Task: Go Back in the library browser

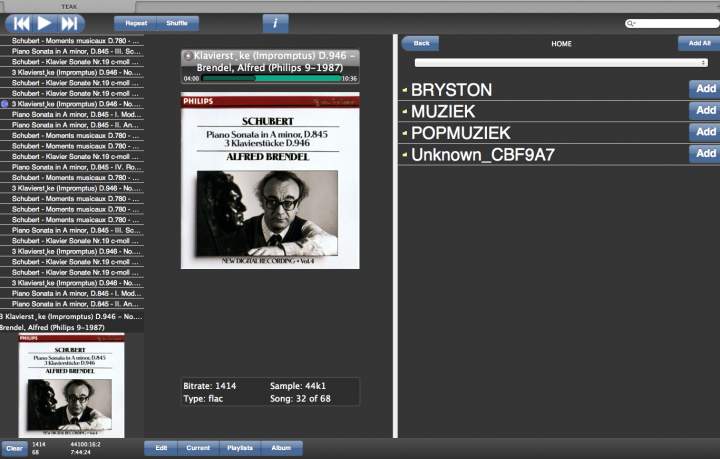Action: tap(421, 44)
